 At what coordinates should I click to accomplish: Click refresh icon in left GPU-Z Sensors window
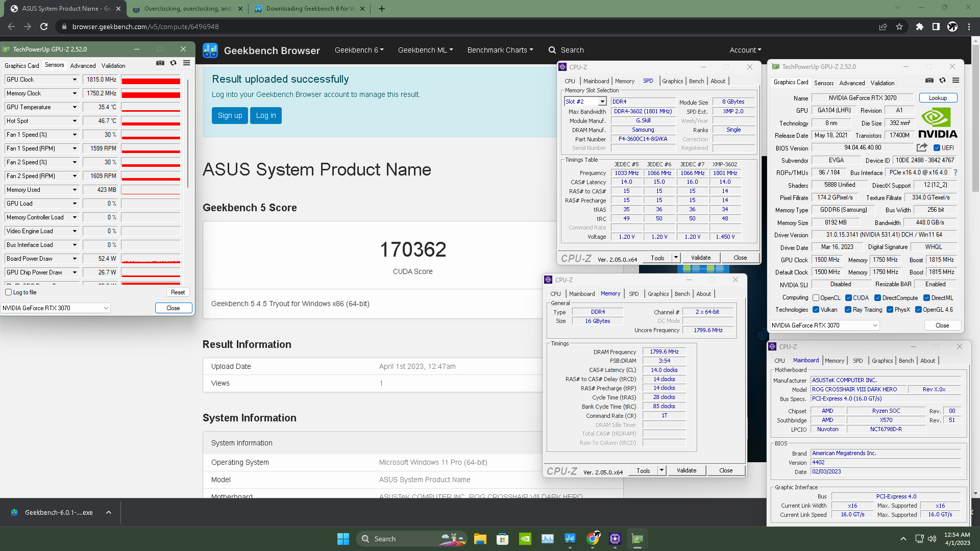pyautogui.click(x=174, y=63)
